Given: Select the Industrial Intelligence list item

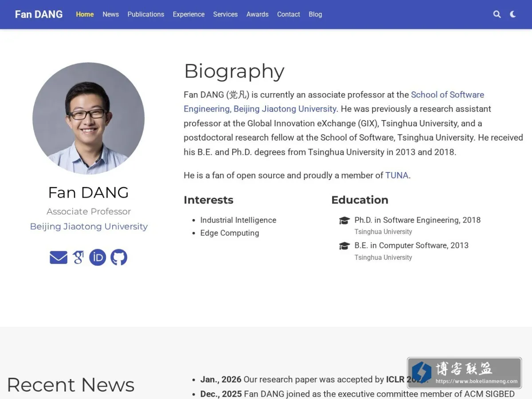Looking at the screenshot, I should (x=238, y=220).
